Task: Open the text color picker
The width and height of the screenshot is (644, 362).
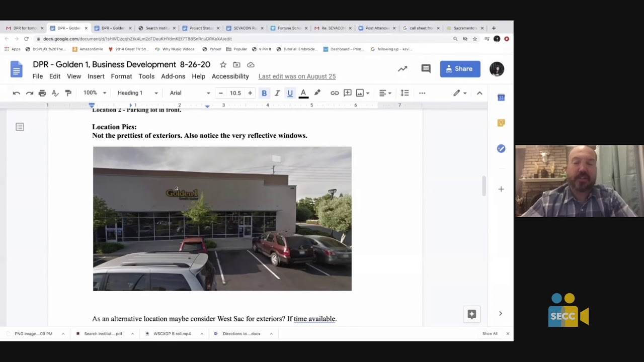Action: [303, 93]
